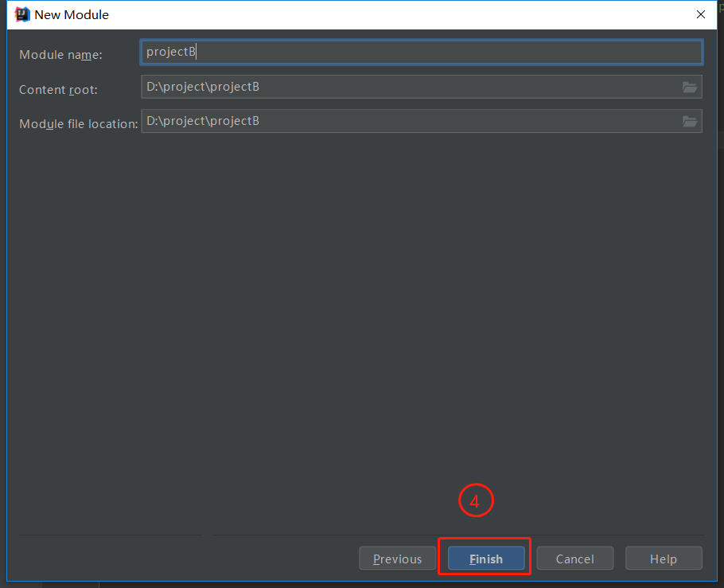Go back with the Previous button
This screenshot has width=724, height=588.
397,559
